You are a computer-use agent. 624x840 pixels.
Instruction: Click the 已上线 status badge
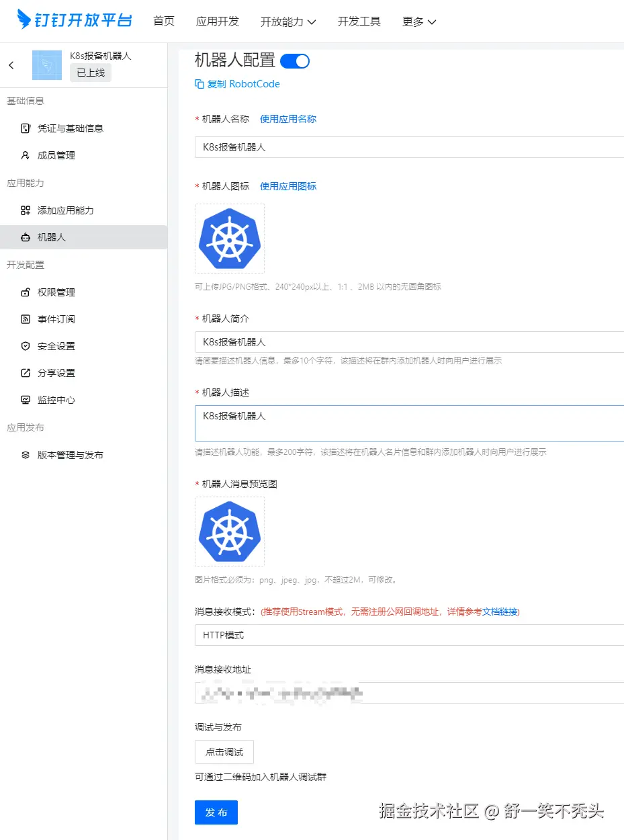(x=91, y=73)
